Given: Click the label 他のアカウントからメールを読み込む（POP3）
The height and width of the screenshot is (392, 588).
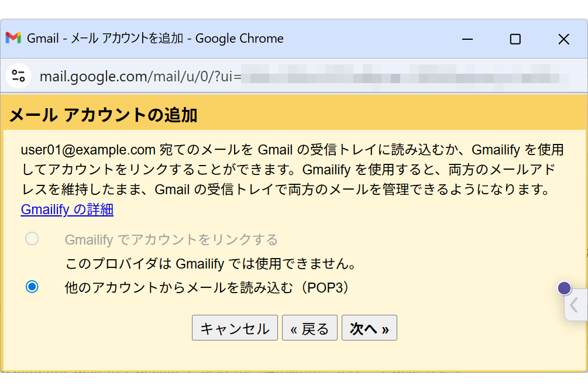Looking at the screenshot, I should 207,287.
